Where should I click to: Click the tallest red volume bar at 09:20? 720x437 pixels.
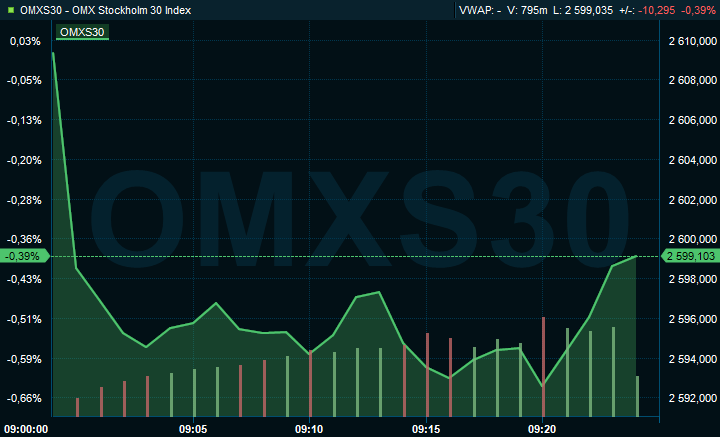[x=543, y=367]
